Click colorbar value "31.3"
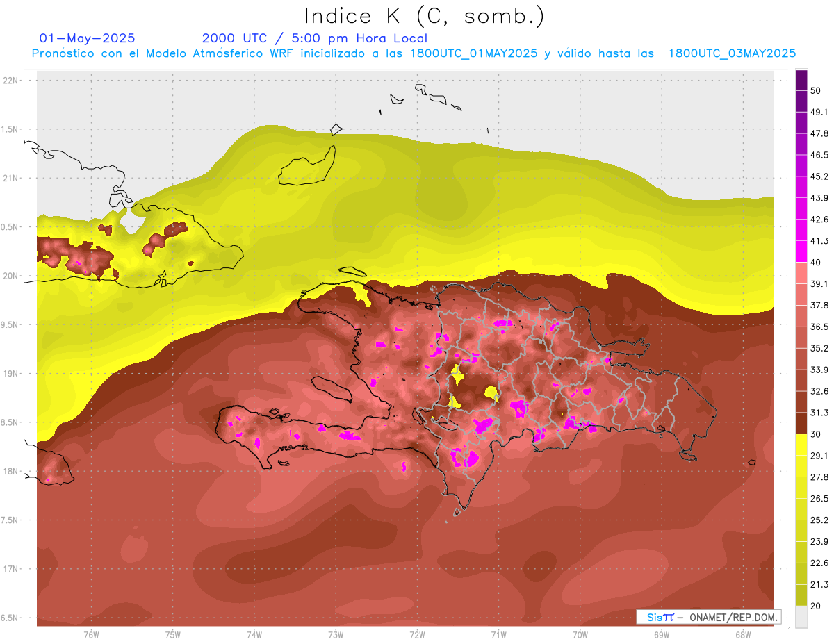Image resolution: width=834 pixels, height=644 pixels. [x=819, y=413]
